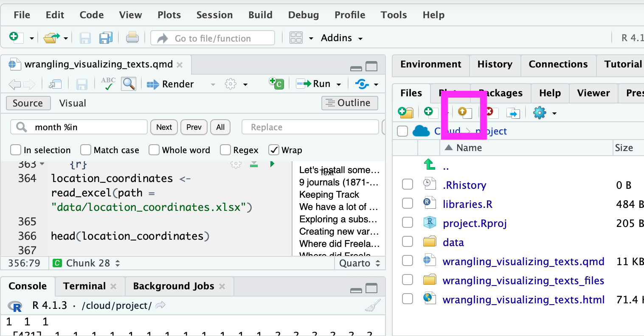
Task: Open the Quarto file type selector
Action: coord(359,263)
